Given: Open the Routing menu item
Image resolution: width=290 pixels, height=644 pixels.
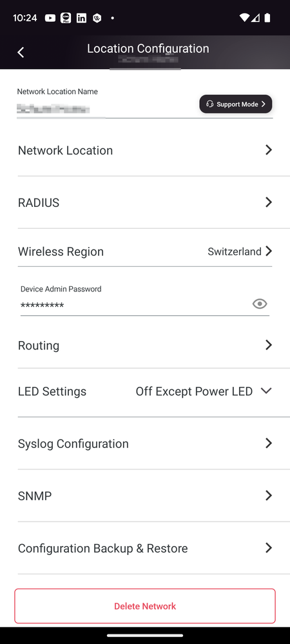Looking at the screenshot, I should point(145,346).
